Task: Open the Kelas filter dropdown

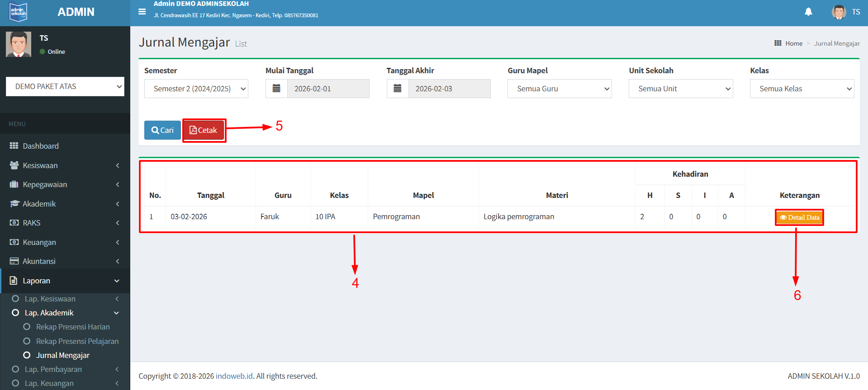Action: [802, 89]
